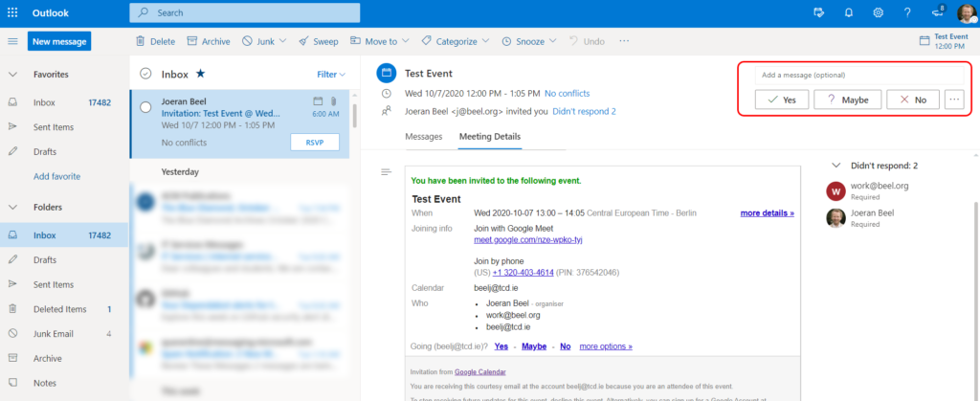The height and width of the screenshot is (401, 980).
Task: Click the Add favorite link
Action: [x=56, y=176]
